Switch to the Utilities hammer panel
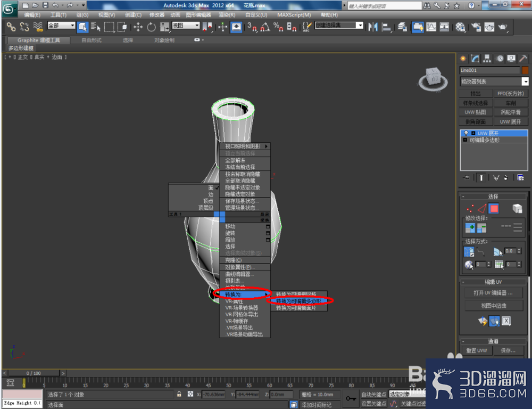Viewport: 532px width, 409px height. [x=523, y=59]
